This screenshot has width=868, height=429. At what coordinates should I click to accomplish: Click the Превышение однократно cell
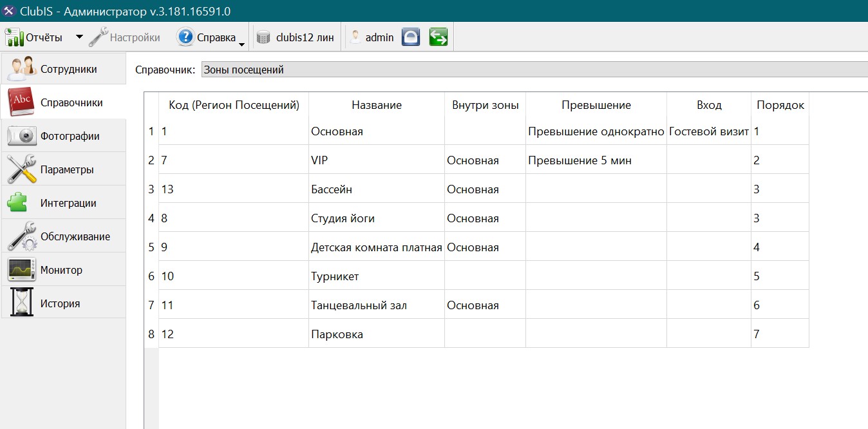[x=596, y=131]
